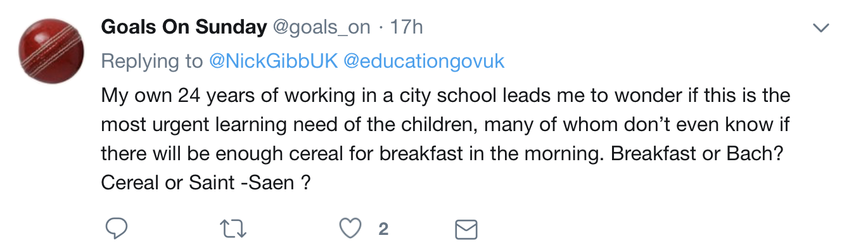
Task: Like the tweet with the heart icon
Action: [x=350, y=229]
